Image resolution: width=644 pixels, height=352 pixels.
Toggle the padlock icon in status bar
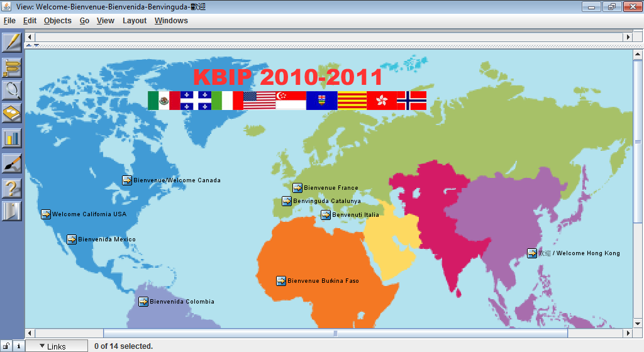6,346
